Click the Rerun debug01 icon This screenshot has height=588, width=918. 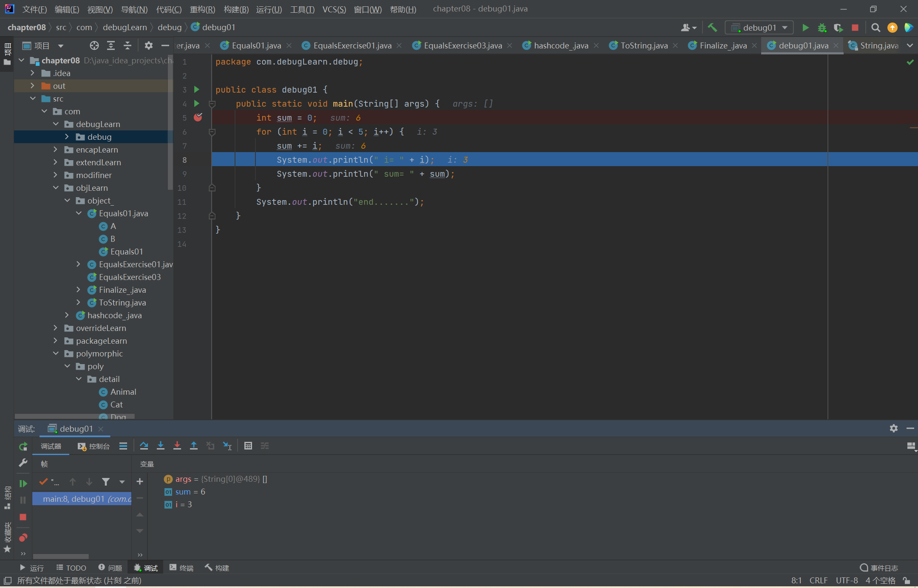(x=23, y=447)
